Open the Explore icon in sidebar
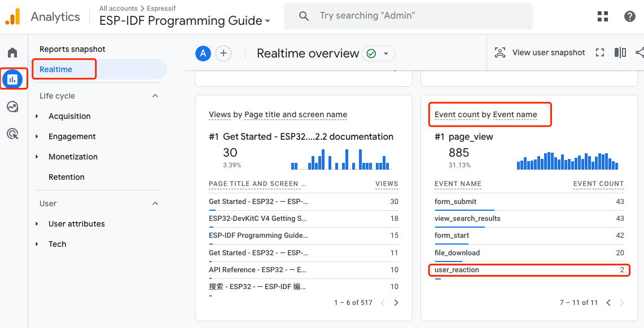 [12, 107]
